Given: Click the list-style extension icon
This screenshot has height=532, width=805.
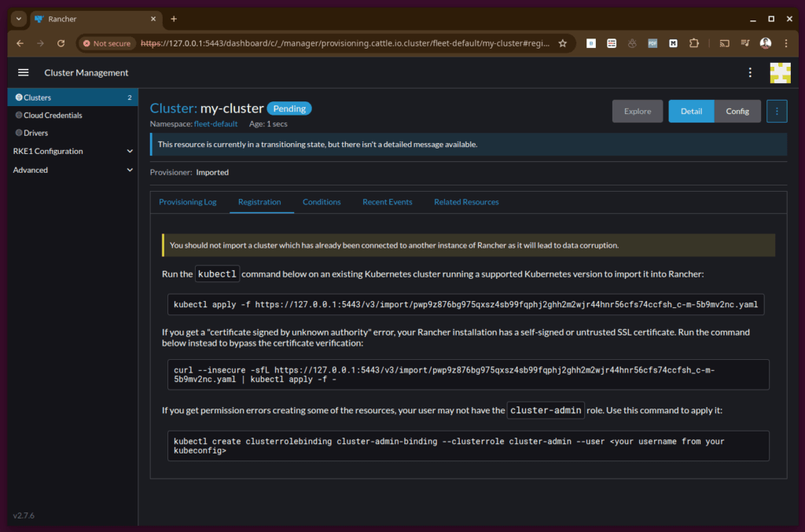Looking at the screenshot, I should (612, 43).
